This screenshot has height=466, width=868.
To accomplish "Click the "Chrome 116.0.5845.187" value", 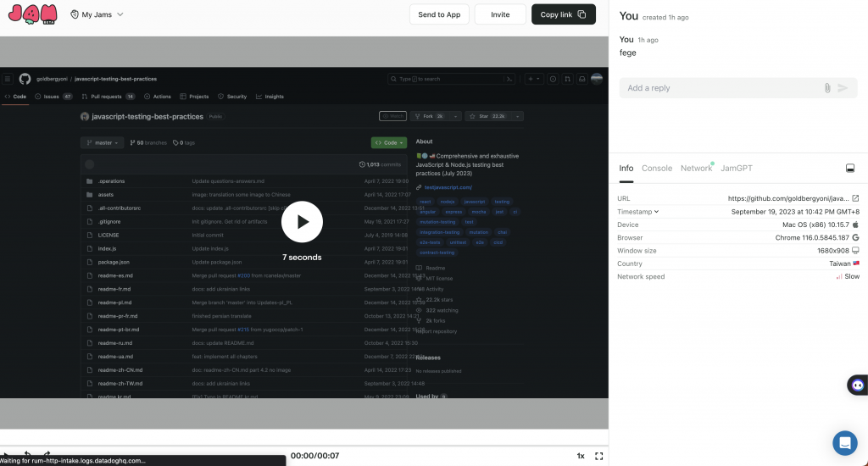I will pos(812,237).
